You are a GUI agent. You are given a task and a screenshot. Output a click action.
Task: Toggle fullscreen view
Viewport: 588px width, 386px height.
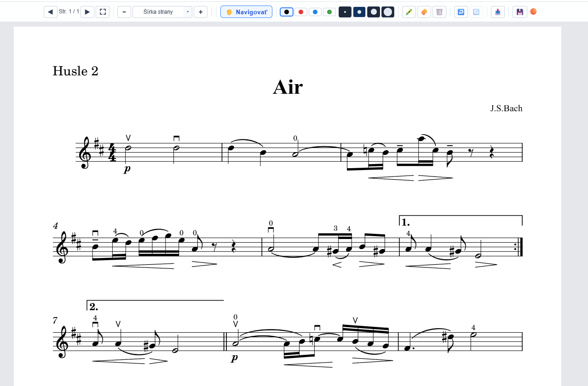(x=103, y=12)
